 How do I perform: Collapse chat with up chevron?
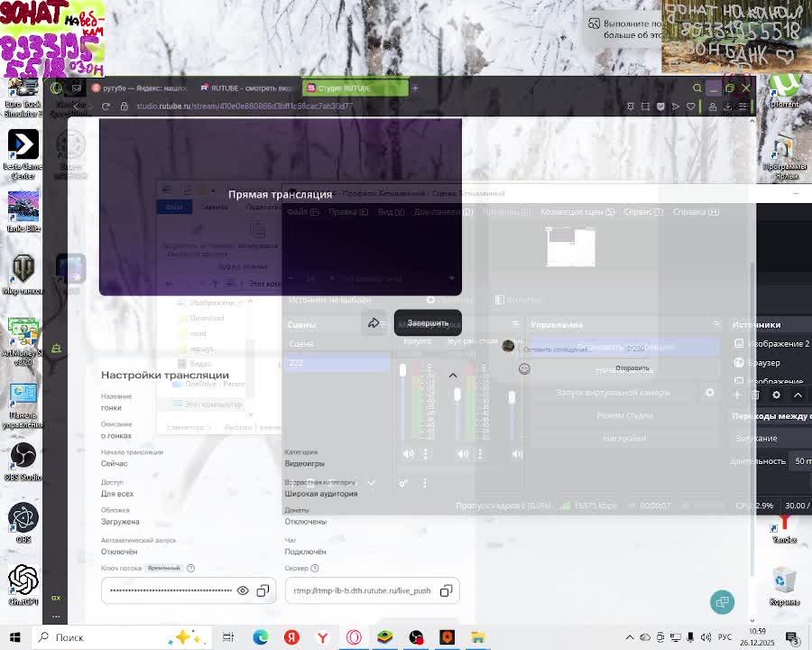pyautogui.click(x=453, y=376)
